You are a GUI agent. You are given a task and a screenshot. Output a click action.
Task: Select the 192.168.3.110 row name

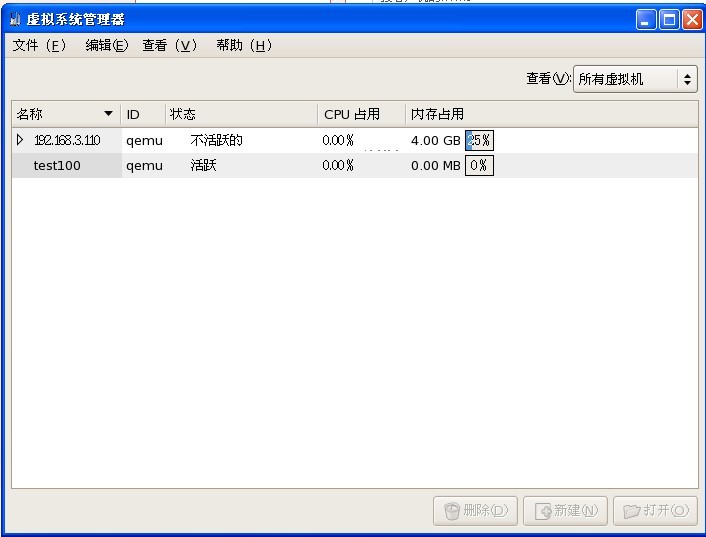(x=67, y=140)
